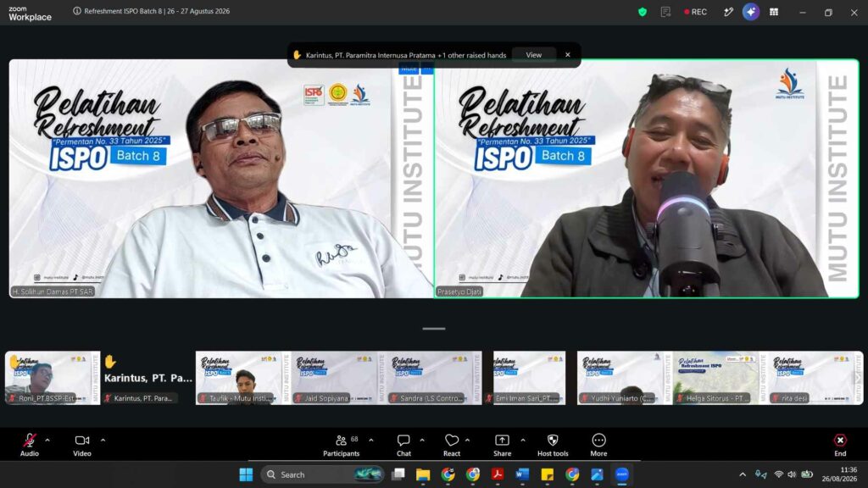This screenshot has width=868, height=488.
Task: Click View on raised hands notification
Action: 534,55
